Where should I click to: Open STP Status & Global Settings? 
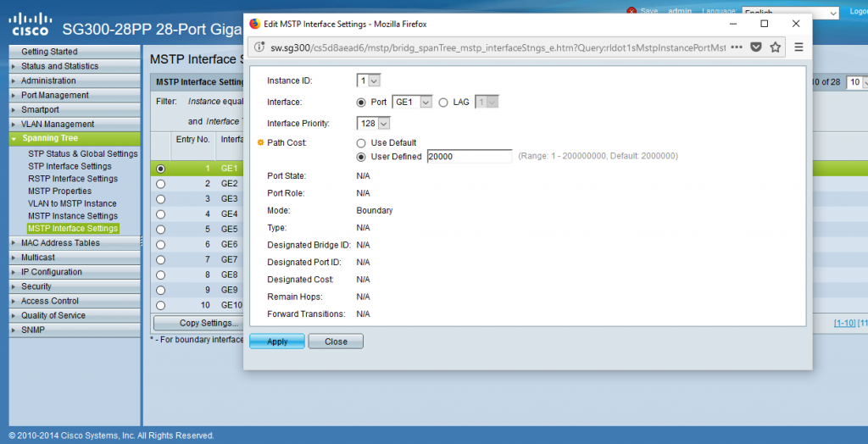pyautogui.click(x=83, y=154)
